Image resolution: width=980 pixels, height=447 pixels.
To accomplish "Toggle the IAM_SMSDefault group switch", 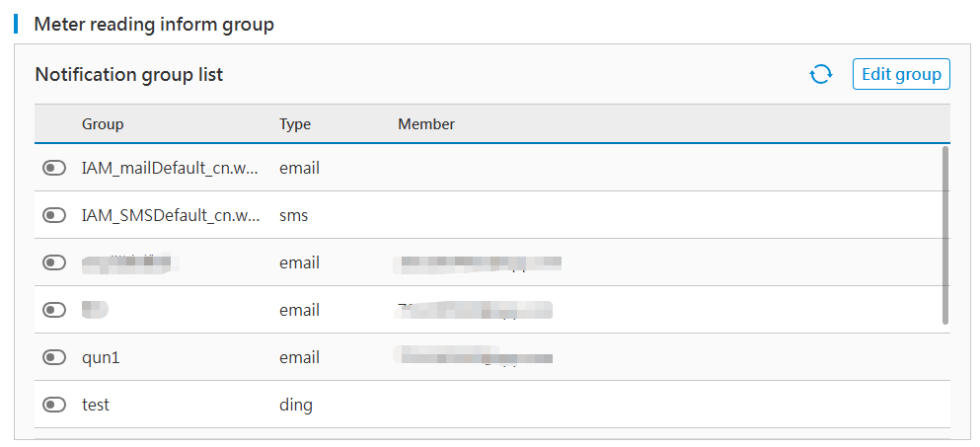I will pyautogui.click(x=54, y=215).
